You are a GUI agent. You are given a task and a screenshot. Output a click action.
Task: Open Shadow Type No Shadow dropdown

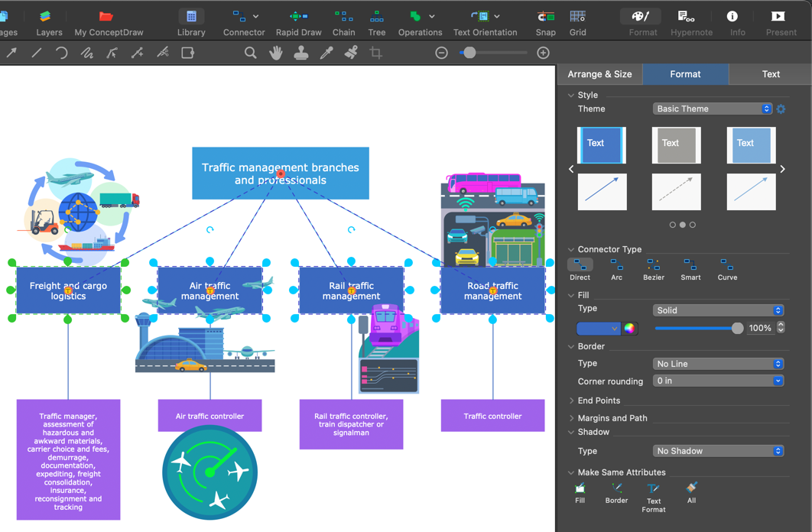tap(718, 451)
